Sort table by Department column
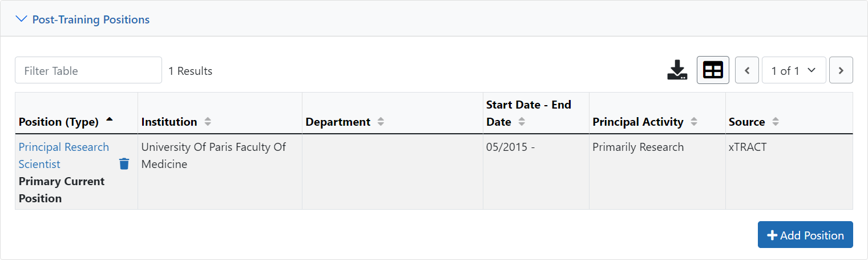This screenshot has height=260, width=868. [381, 122]
